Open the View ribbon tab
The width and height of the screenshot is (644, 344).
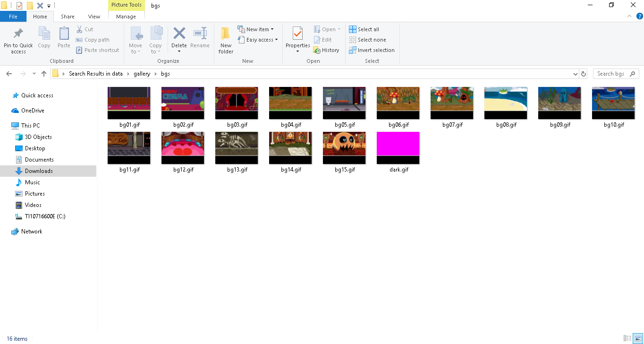click(94, 17)
